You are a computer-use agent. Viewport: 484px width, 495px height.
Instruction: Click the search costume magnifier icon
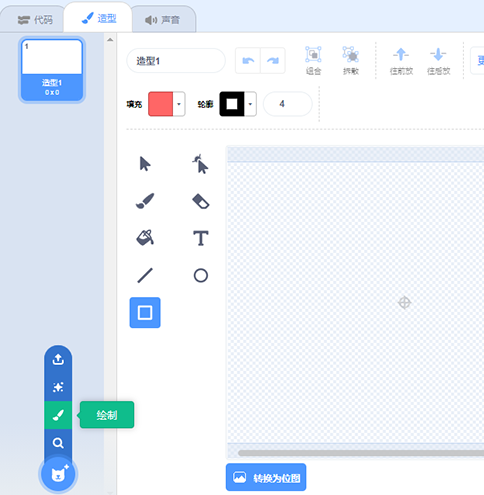point(58,443)
